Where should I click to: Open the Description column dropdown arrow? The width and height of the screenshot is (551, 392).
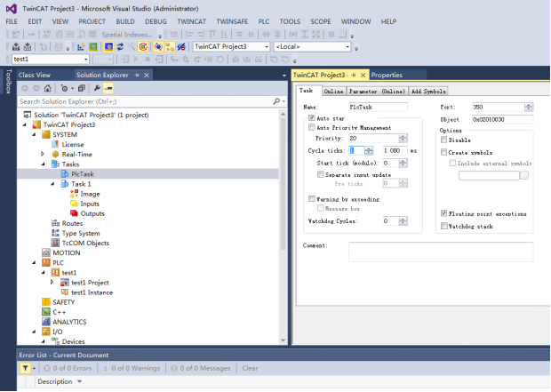coord(79,382)
